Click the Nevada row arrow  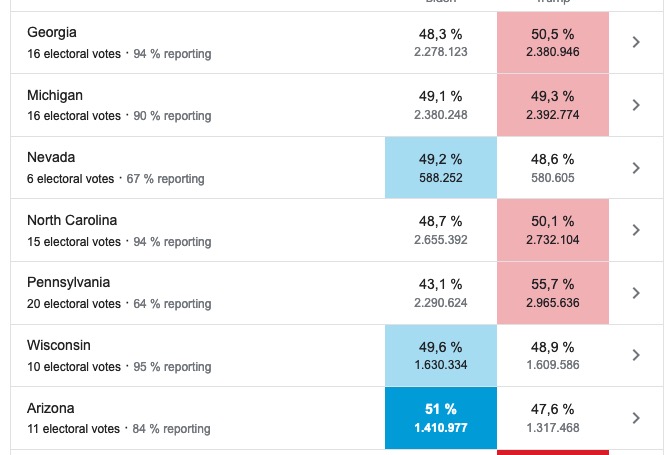(x=636, y=168)
